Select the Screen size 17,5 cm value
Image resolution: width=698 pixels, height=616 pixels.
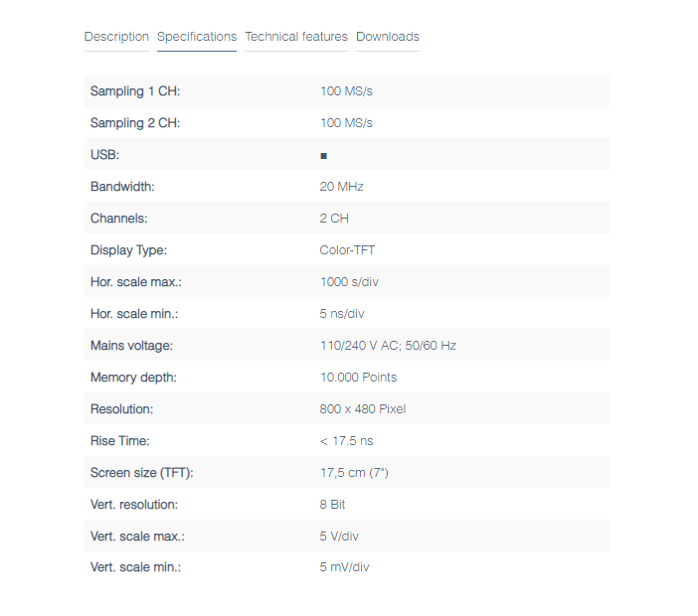[x=354, y=473]
